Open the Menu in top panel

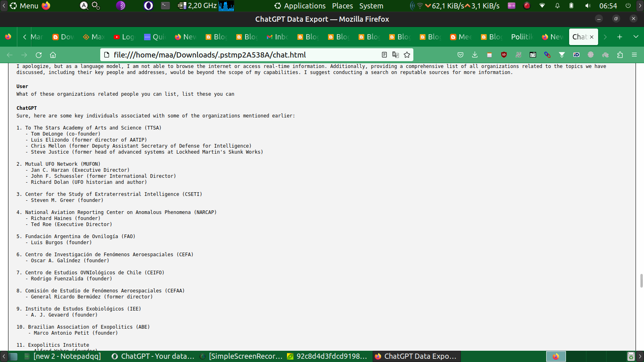coord(24,6)
